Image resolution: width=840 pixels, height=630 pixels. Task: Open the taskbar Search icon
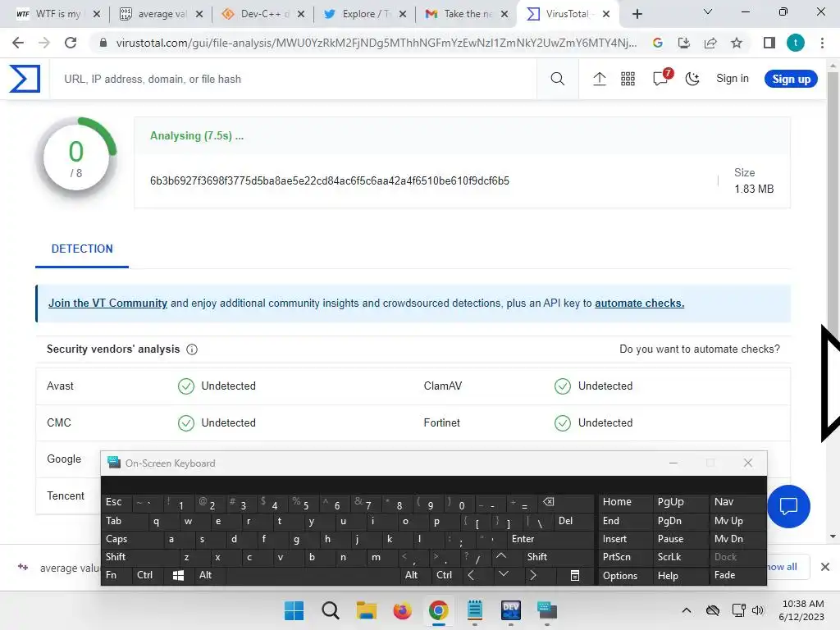coord(330,610)
